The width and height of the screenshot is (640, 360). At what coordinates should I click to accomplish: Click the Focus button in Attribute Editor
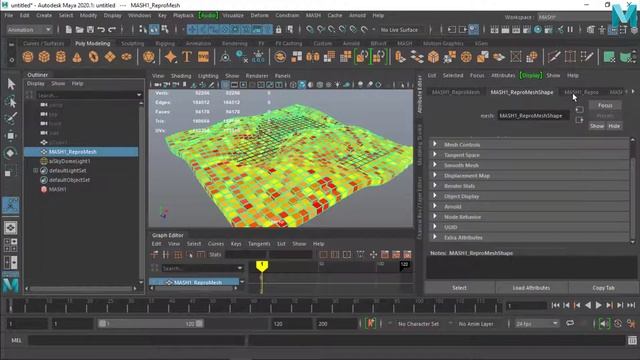[x=605, y=105]
